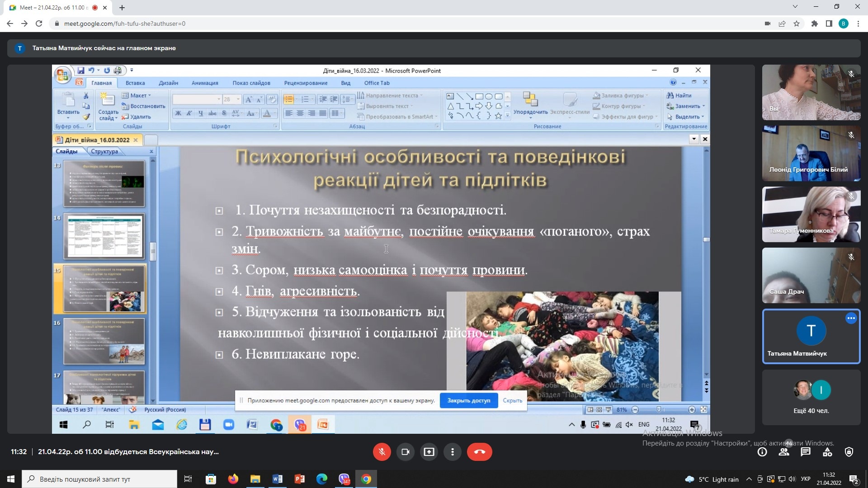End the call with hang-up button
Viewport: 868px width, 488px height.
point(479,452)
